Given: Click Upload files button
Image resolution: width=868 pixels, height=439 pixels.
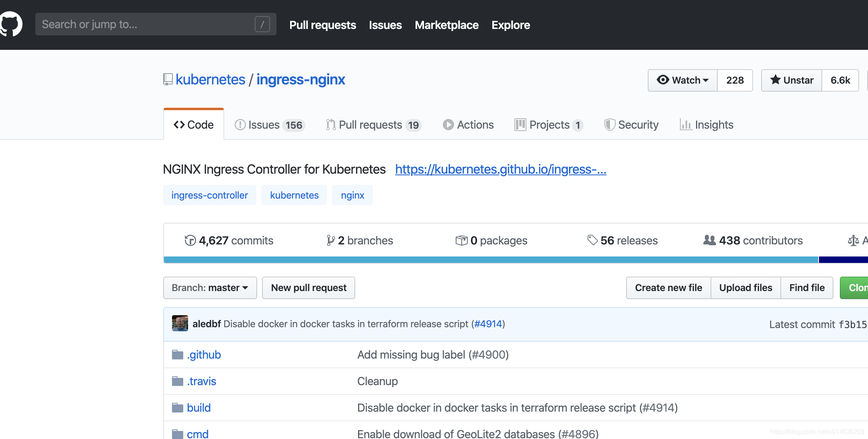Looking at the screenshot, I should (x=746, y=288).
